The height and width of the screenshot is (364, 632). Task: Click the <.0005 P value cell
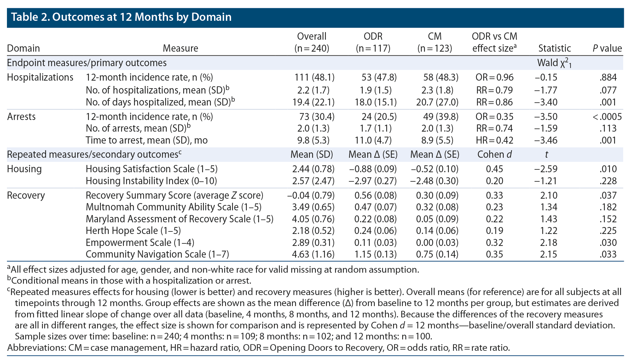[607, 117]
